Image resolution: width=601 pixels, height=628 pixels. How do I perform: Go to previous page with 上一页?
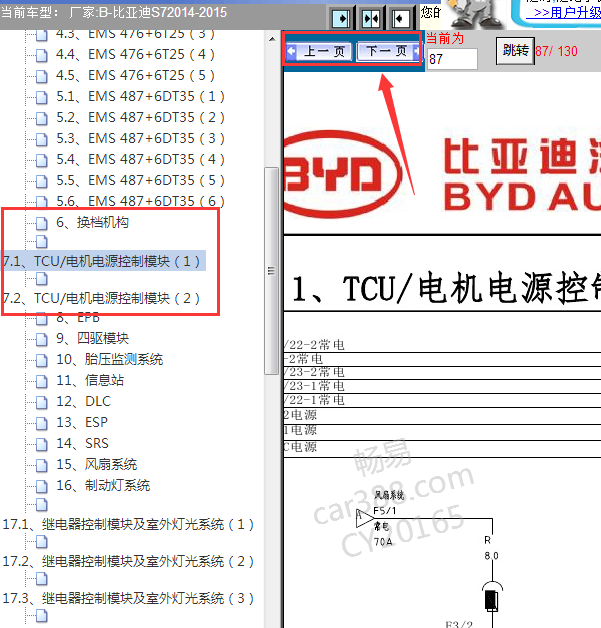pyautogui.click(x=319, y=51)
